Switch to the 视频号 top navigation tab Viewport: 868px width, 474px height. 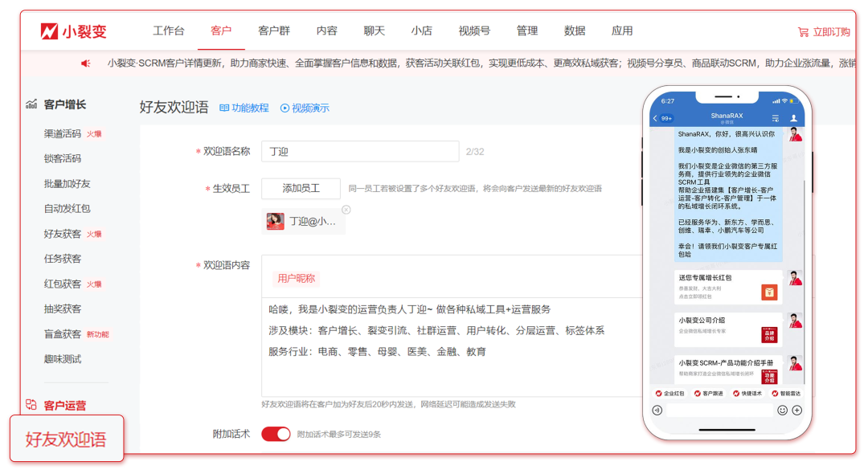pos(474,31)
